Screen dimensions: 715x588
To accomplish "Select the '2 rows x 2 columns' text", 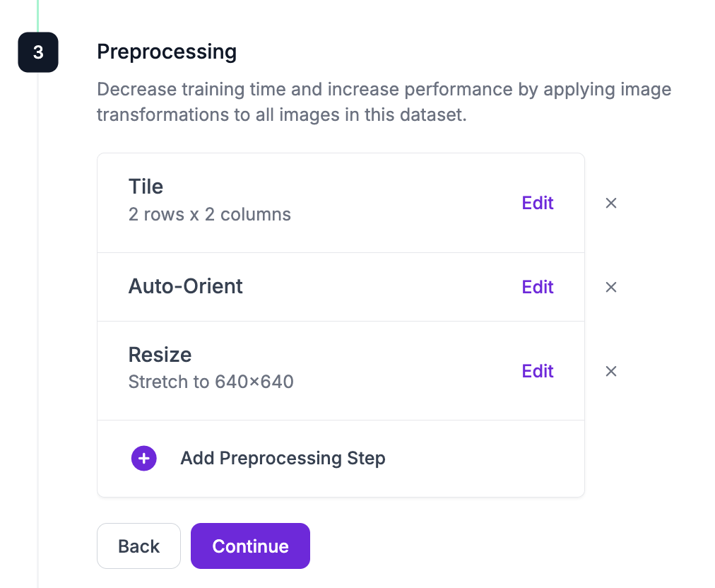I will (210, 214).
